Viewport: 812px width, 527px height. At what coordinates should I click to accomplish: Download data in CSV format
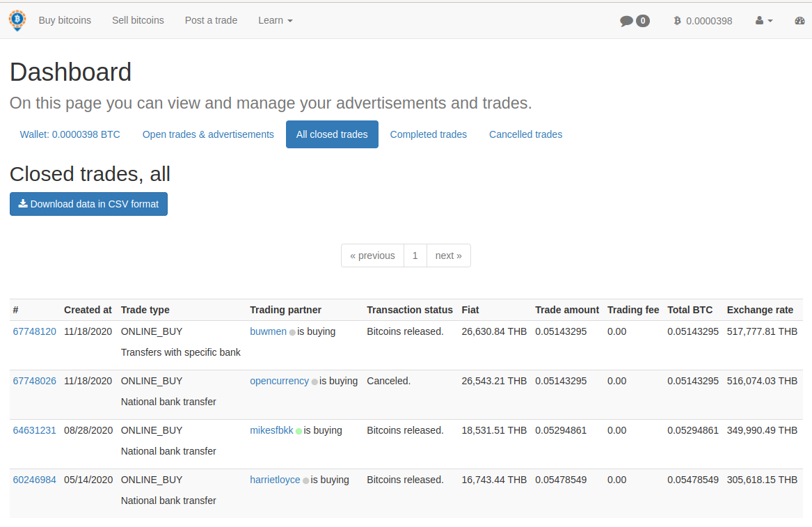(x=88, y=204)
